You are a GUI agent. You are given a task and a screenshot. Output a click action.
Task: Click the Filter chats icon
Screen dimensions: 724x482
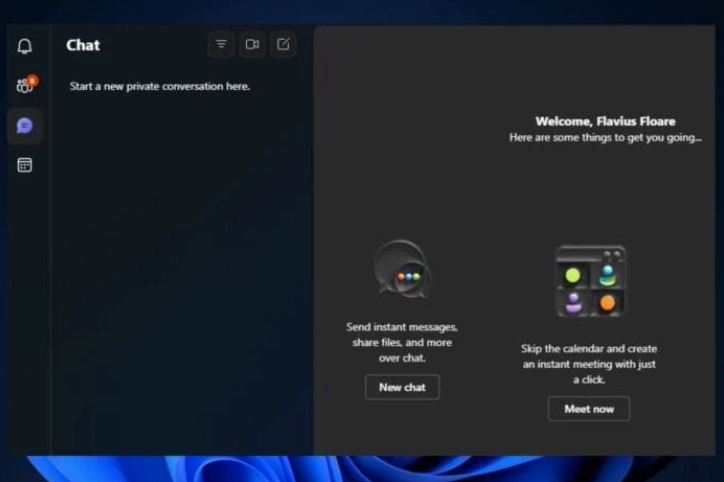[221, 44]
